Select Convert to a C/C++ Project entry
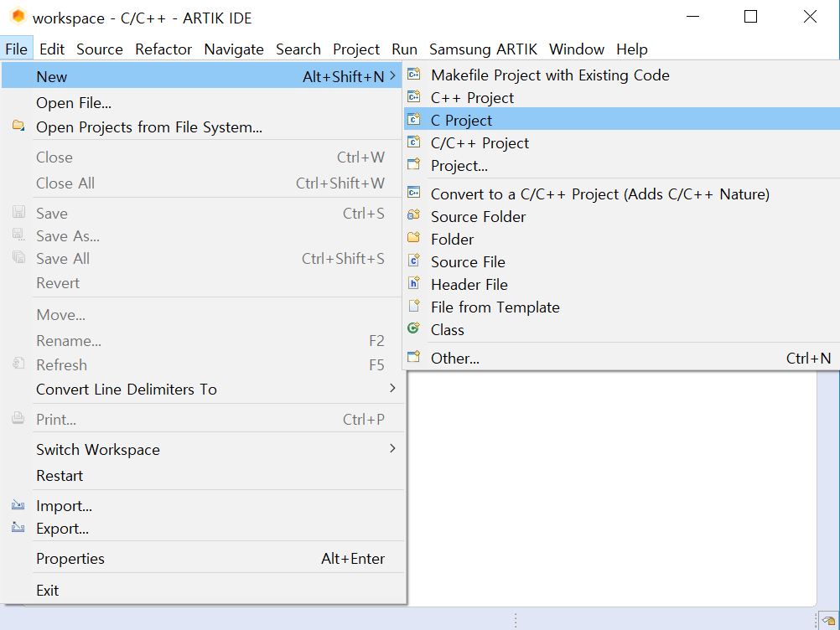 [x=621, y=194]
